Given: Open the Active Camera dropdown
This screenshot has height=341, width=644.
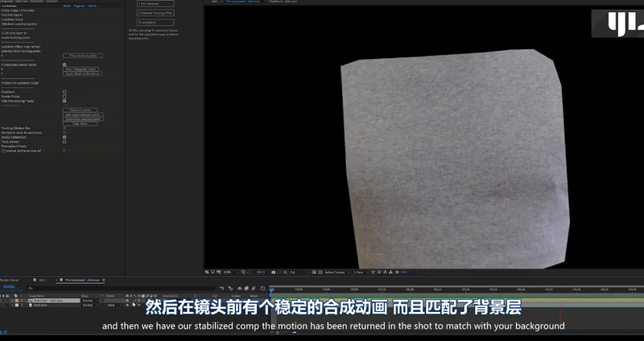Looking at the screenshot, I should coord(338,272).
